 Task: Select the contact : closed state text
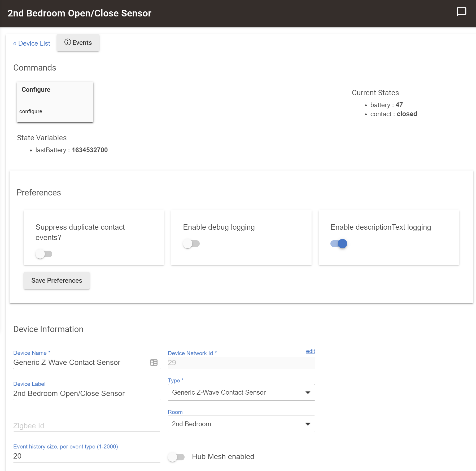pyautogui.click(x=394, y=114)
